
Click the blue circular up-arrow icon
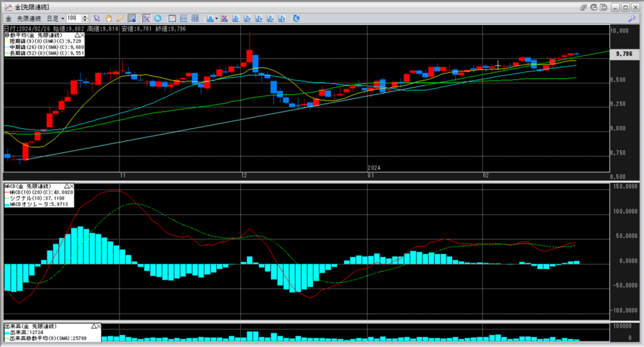pos(158,18)
